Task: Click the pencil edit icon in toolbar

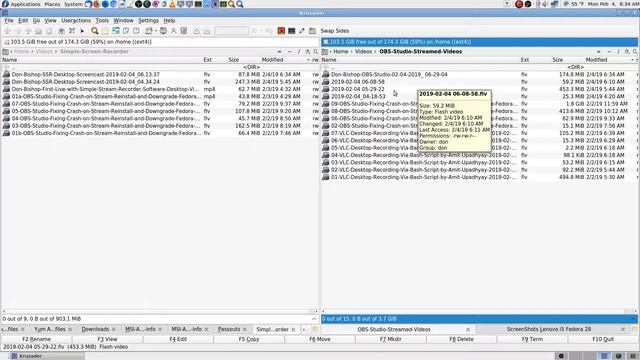Action: 302,31
